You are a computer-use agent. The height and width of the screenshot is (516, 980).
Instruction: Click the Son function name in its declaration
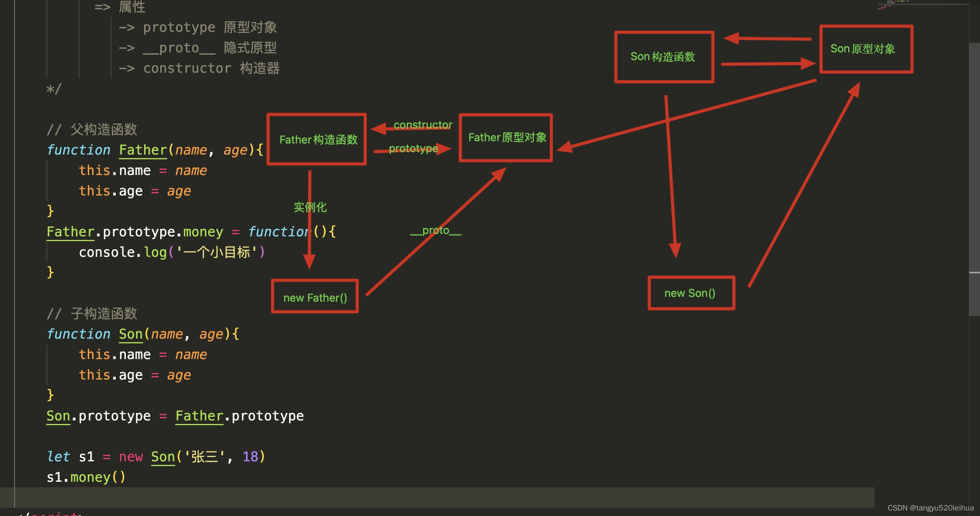[x=131, y=334]
